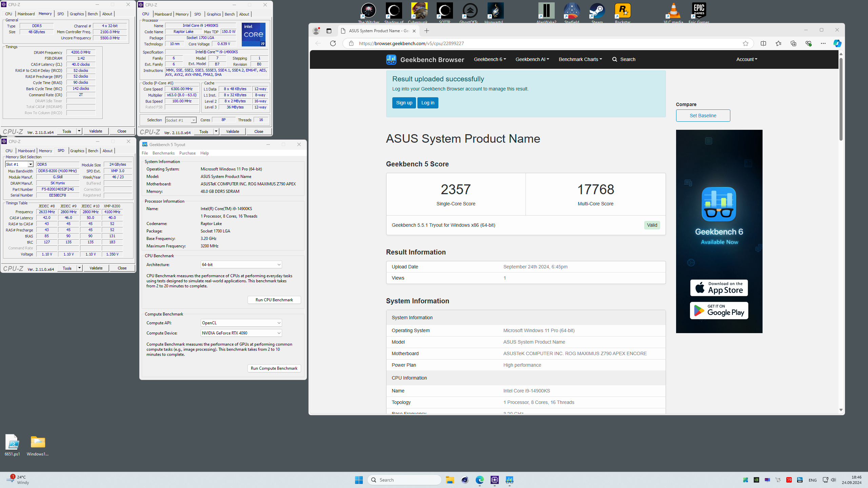The width and height of the screenshot is (868, 488).
Task: Open the Architecture 64-bit dropdown
Action: pos(241,265)
